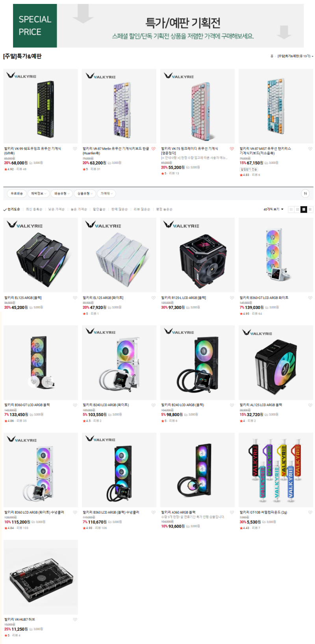315x644 pixels.
Task: Switch to last list view layout icon
Action: 310,209
